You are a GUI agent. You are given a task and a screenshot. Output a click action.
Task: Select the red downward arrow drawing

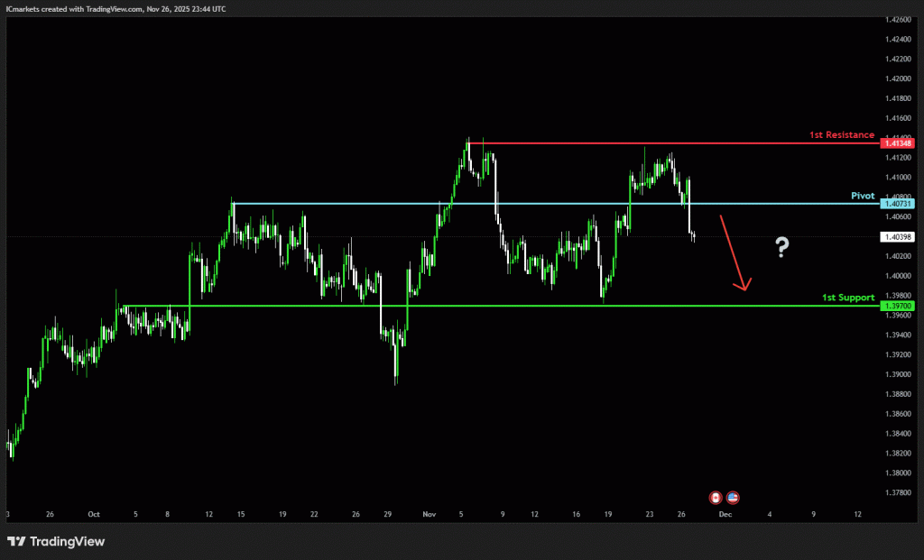[x=733, y=254]
